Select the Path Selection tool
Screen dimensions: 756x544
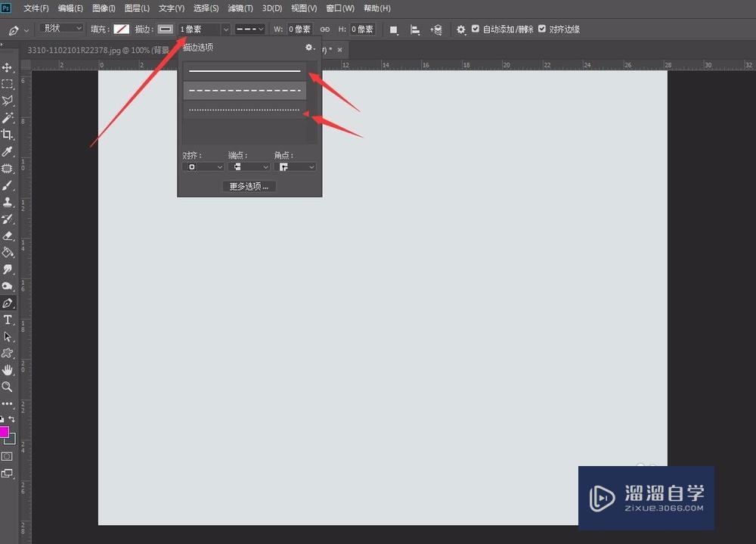[x=8, y=337]
